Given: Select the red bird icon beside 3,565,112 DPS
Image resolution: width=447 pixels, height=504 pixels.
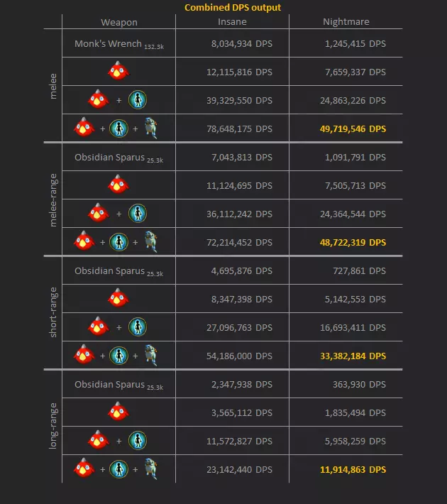Looking at the screenshot, I should (118, 412).
